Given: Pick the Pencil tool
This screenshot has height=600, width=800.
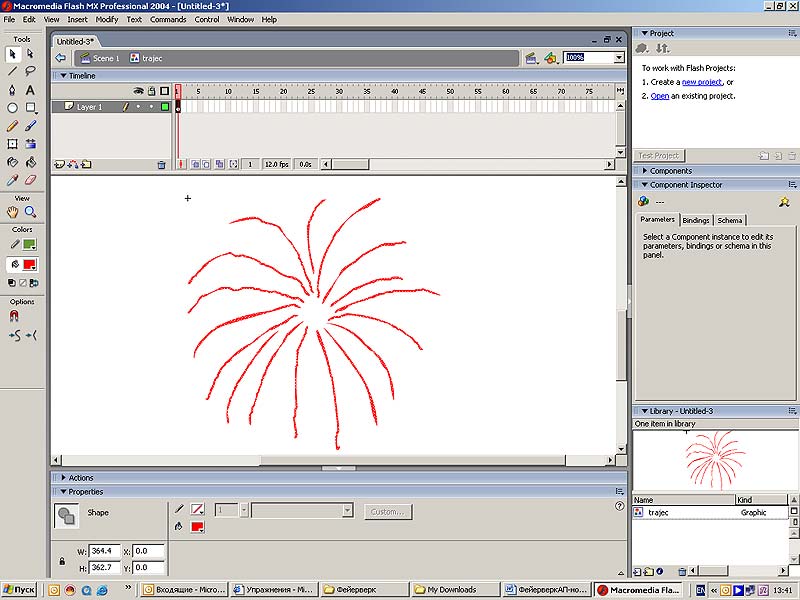Looking at the screenshot, I should tap(12, 126).
